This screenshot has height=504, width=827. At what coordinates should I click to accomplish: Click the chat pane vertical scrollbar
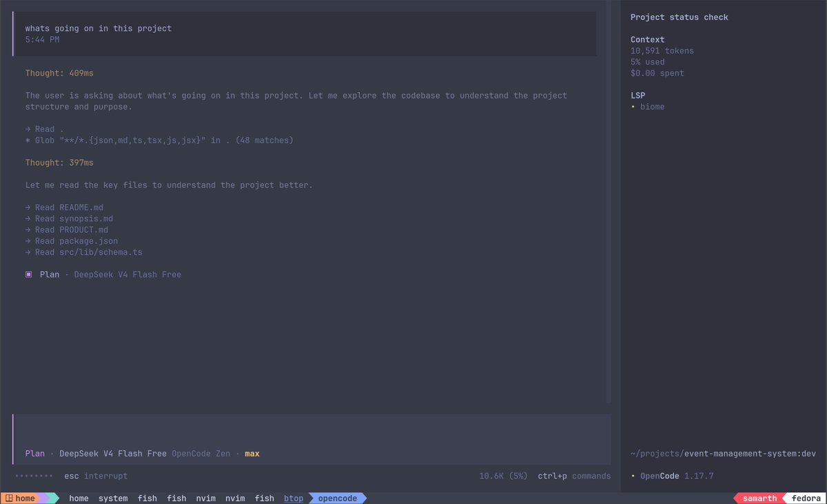tap(609, 202)
